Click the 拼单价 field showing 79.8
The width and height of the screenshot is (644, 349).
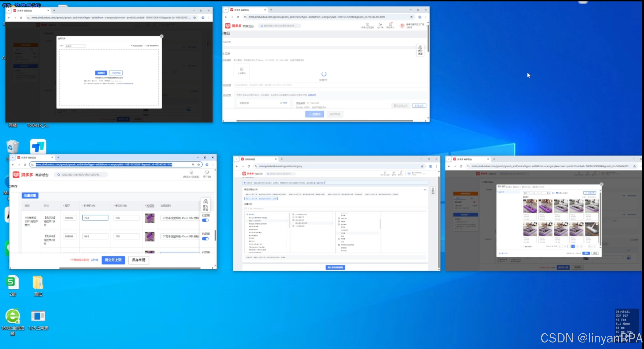coord(95,218)
